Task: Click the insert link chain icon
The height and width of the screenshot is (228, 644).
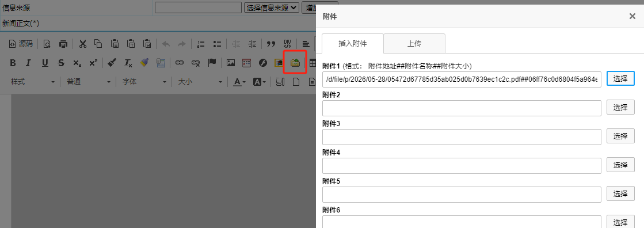Action: click(180, 63)
